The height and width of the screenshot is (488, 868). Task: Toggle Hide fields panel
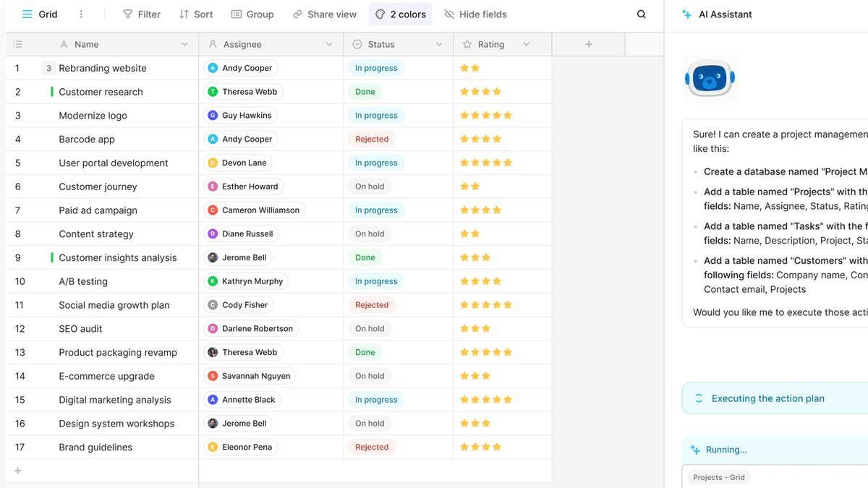click(x=475, y=14)
